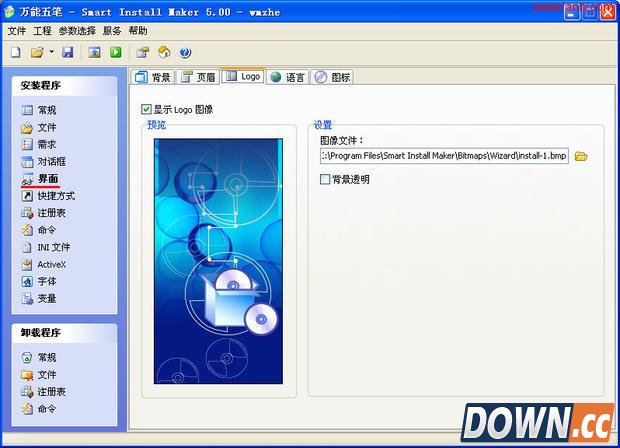Screen dimensions: 620x448
Task: Select 注册表 under 安装程序
Action: point(43,213)
